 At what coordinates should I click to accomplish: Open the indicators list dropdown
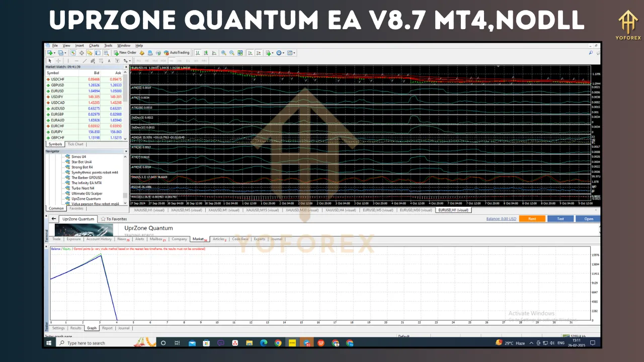pos(270,52)
